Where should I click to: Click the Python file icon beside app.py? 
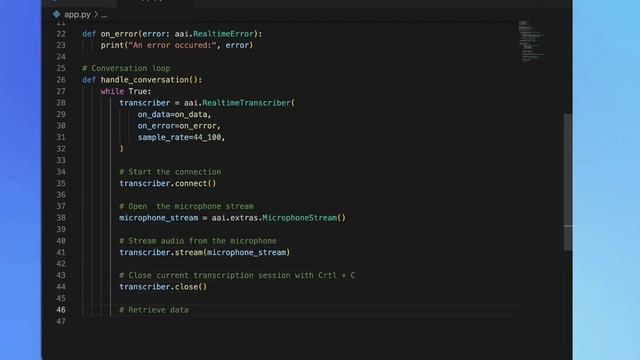click(56, 14)
